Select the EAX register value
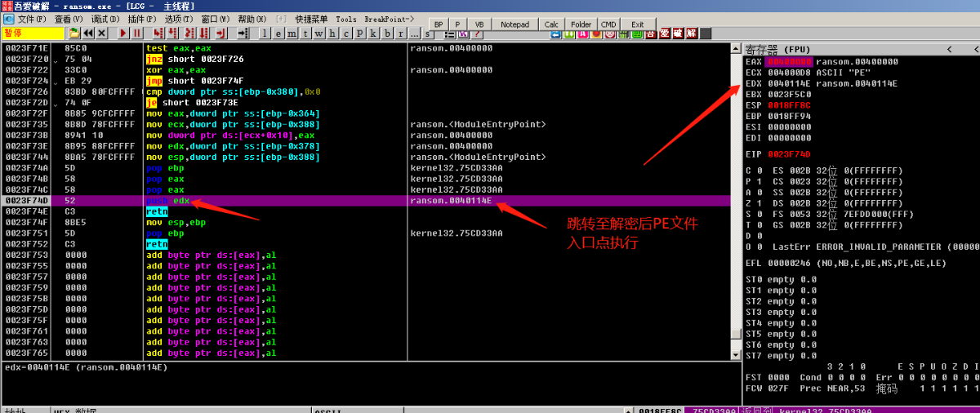Screen dimensions: 980x413 click(789, 61)
